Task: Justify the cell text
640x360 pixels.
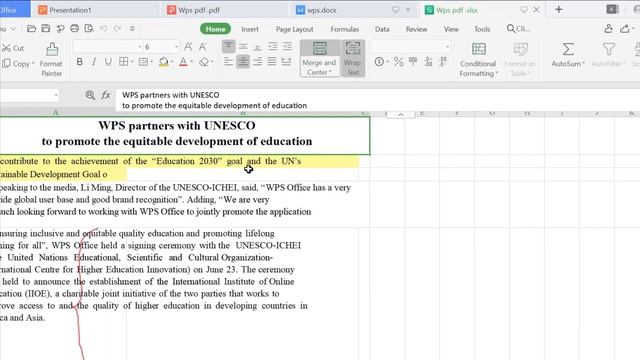Action: 272,62
